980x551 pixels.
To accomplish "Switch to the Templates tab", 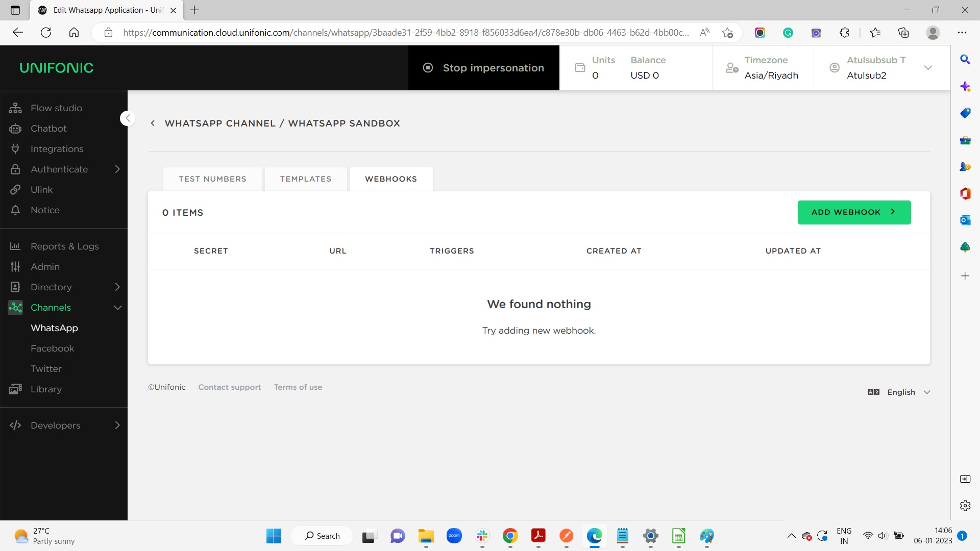I will (x=305, y=179).
